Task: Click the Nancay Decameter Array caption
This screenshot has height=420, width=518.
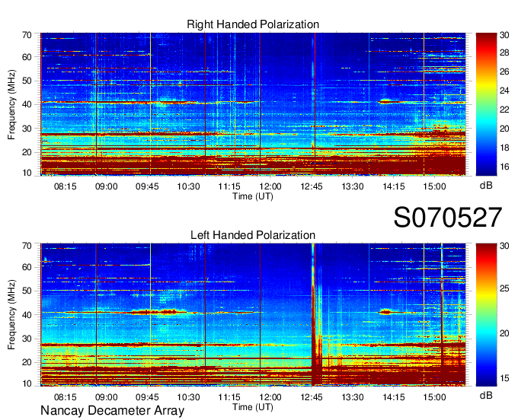Action: [112, 411]
